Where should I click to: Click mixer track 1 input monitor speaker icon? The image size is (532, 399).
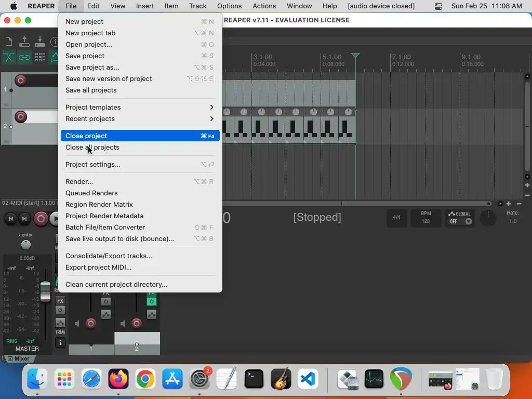pos(77,324)
